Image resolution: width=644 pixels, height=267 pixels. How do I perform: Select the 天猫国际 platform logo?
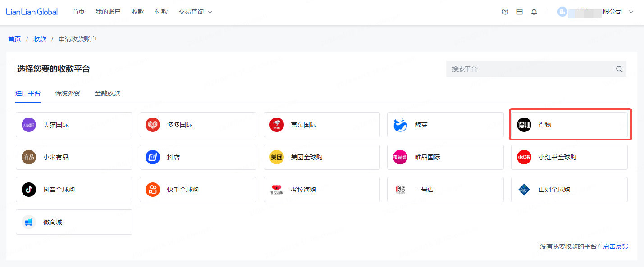click(29, 125)
